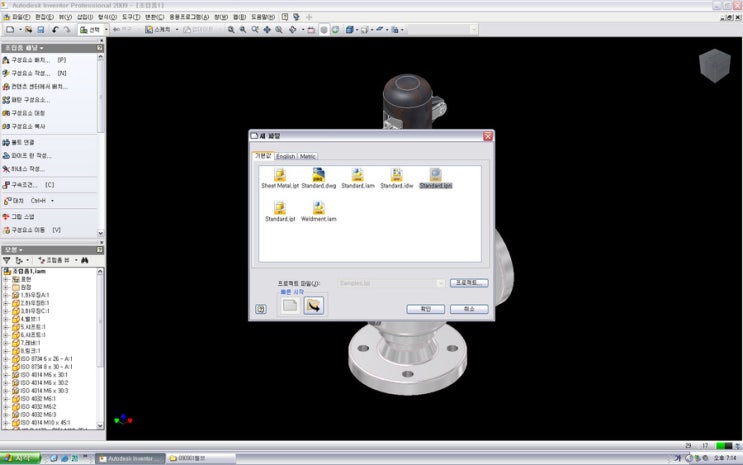Image resolution: width=743 pixels, height=465 pixels.
Task: Select the Standard.idw drawing template
Action: [x=397, y=179]
